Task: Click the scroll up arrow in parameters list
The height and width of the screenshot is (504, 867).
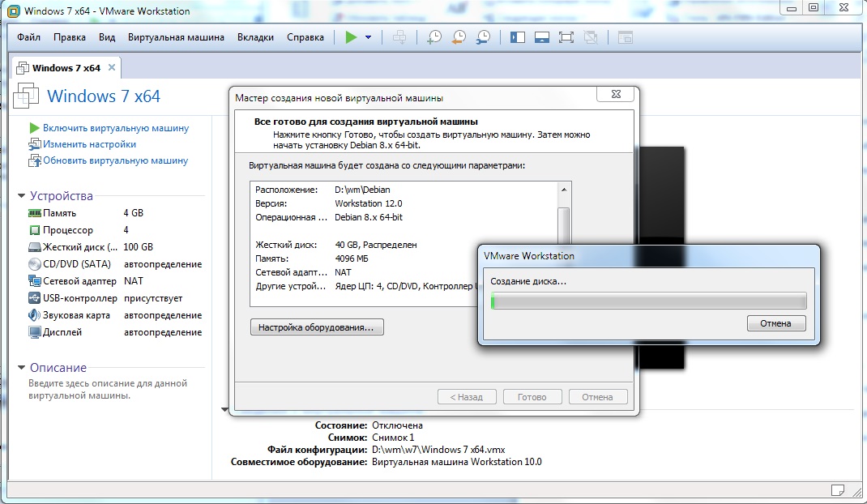Action: point(563,190)
